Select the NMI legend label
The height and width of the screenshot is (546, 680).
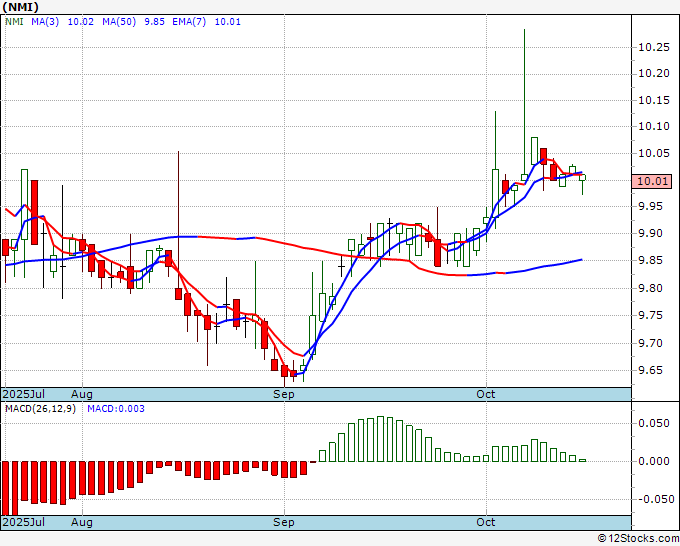click(14, 22)
